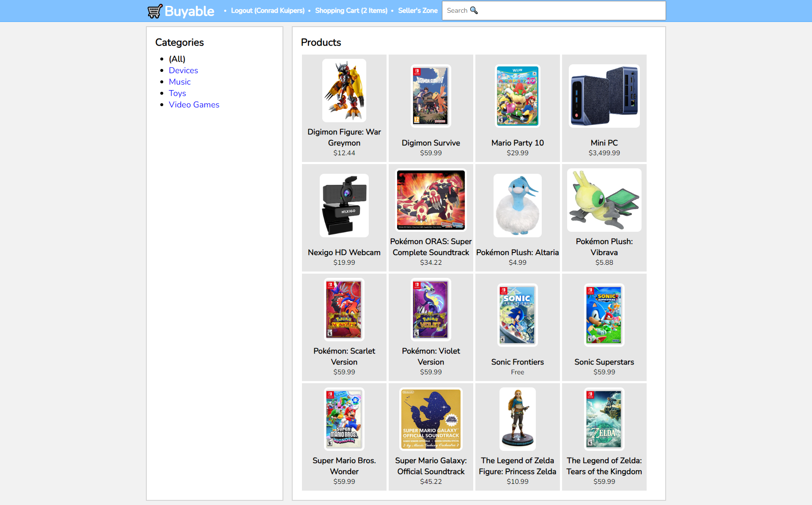Focus the Search input field
Image resolution: width=812 pixels, height=505 pixels.
click(571, 11)
